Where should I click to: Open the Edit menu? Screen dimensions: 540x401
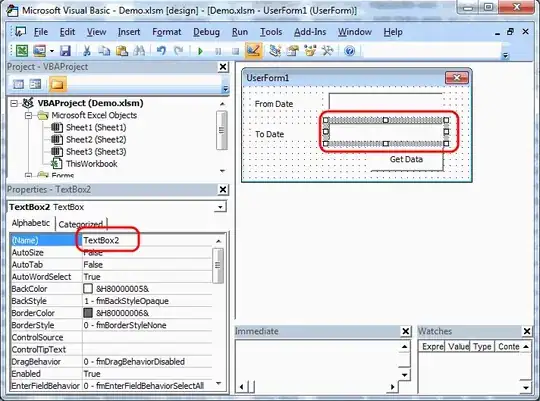[x=67, y=32]
